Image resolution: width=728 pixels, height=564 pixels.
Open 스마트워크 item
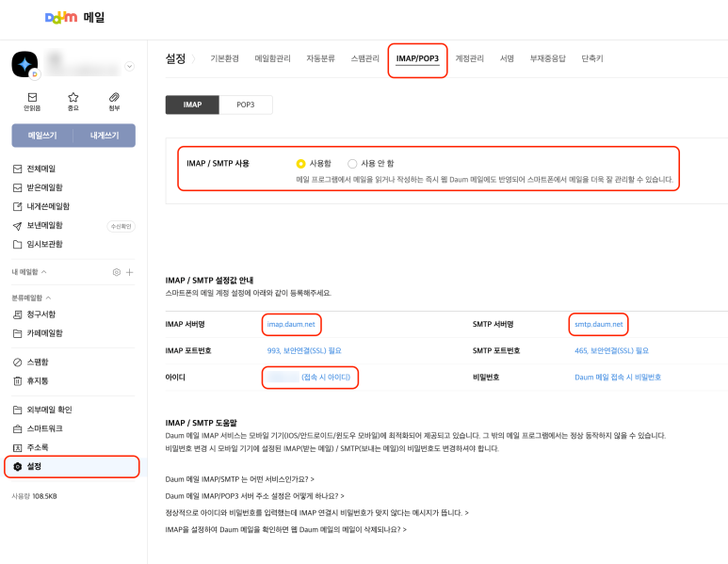[44, 429]
